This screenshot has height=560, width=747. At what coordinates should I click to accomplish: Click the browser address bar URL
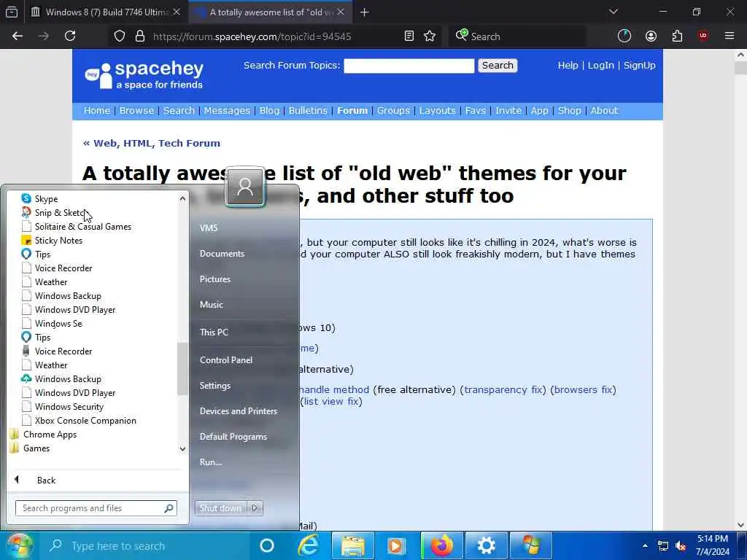point(252,36)
